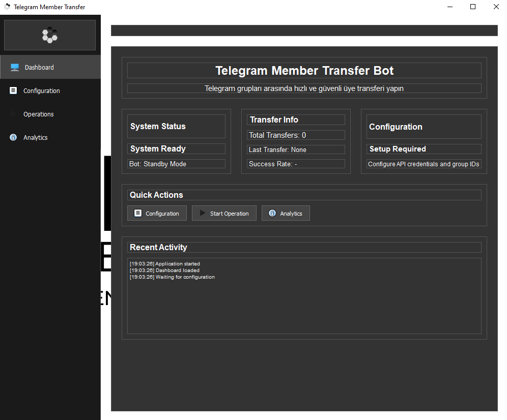
Task: Click the Recent Activity log box
Action: pos(304,296)
